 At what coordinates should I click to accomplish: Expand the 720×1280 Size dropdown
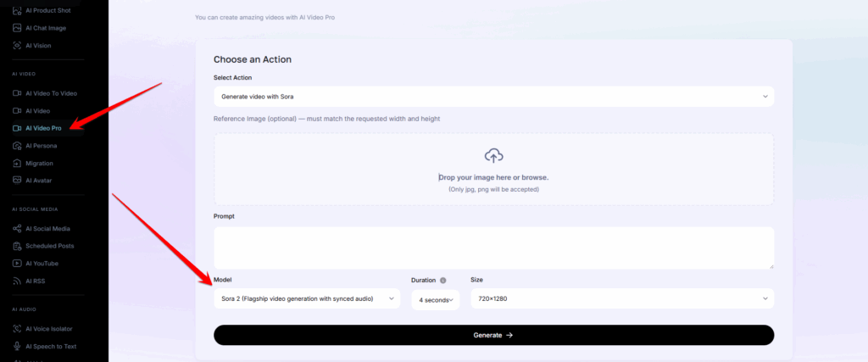[621, 298]
